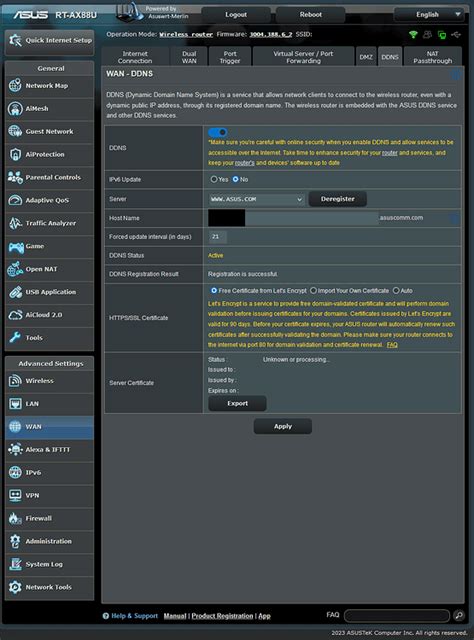Click the USB status icon in header

(456, 35)
